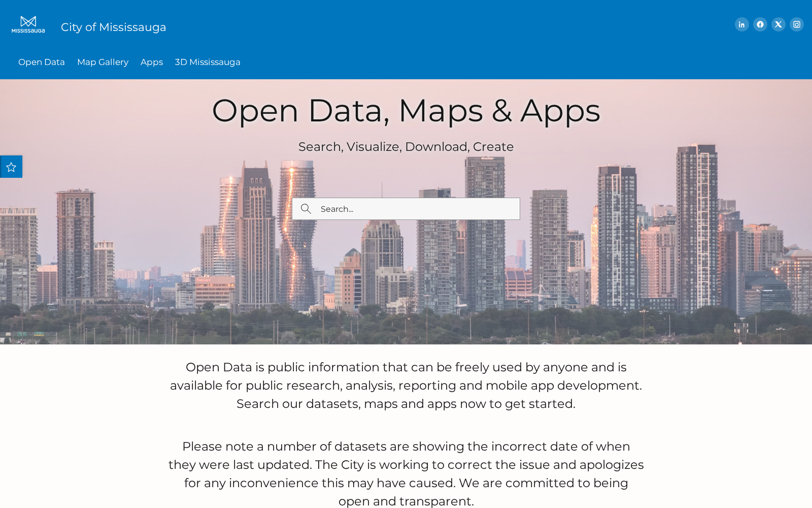Screen dimensions: 812x508
Task: Click the Mississauga logo icon
Action: [28, 24]
